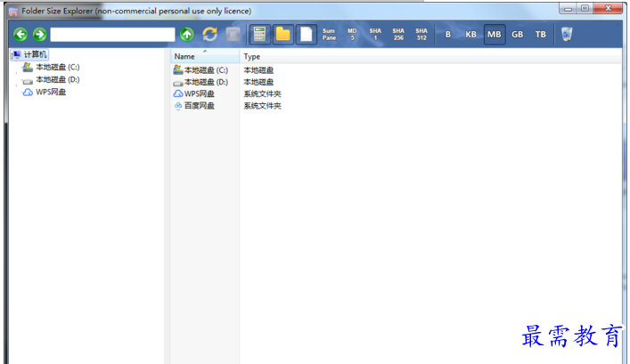
Task: Click the computer icon beside 计算机
Action: click(x=16, y=54)
